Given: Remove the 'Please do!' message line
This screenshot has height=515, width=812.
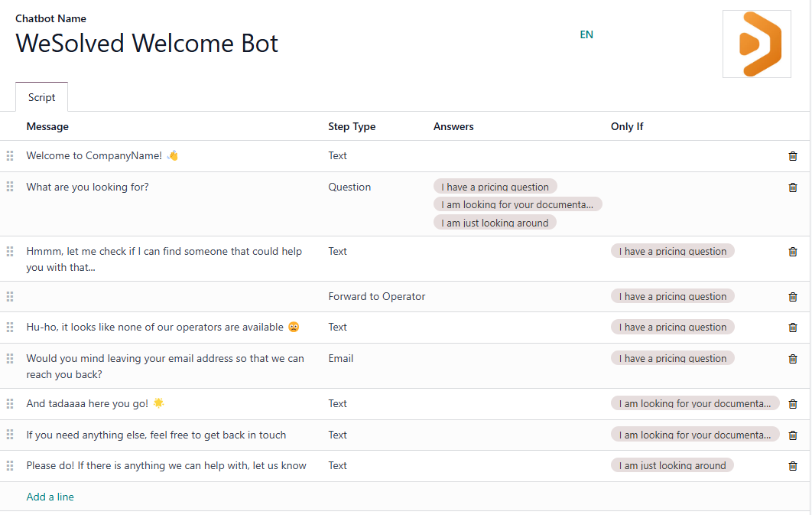Looking at the screenshot, I should (x=792, y=466).
